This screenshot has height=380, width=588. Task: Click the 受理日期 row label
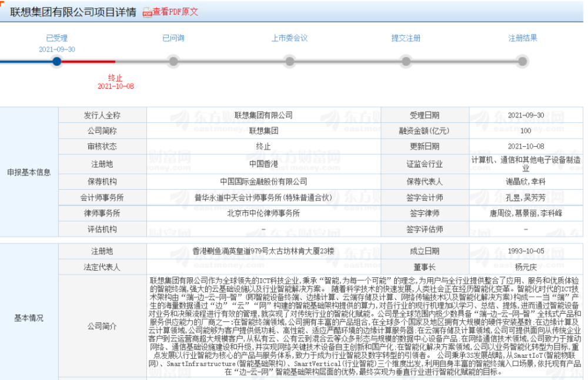click(425, 115)
